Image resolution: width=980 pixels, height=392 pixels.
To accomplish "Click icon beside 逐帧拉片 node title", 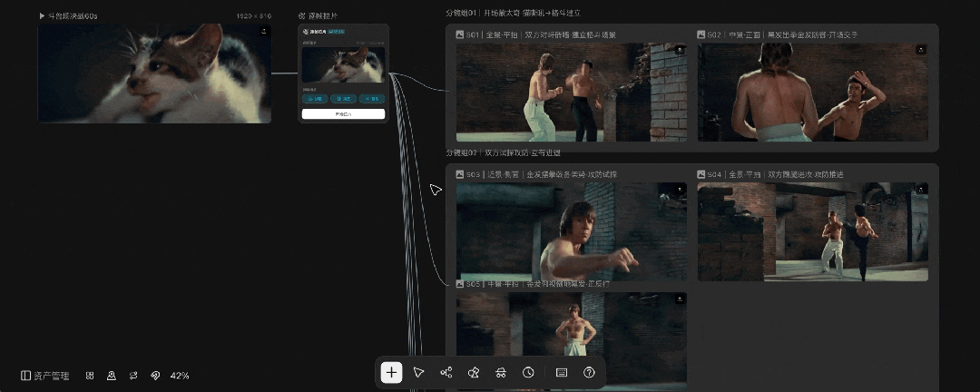I will [x=302, y=15].
